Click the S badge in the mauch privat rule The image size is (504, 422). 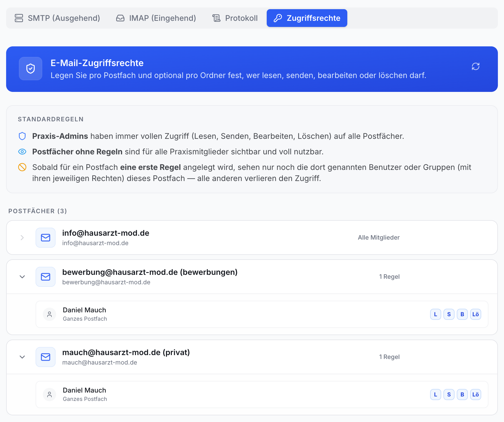(449, 395)
